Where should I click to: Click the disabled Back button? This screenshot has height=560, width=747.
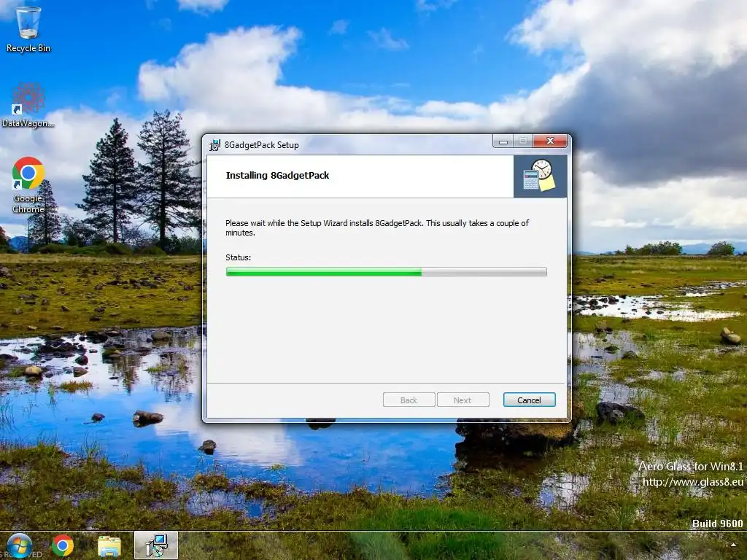click(409, 400)
